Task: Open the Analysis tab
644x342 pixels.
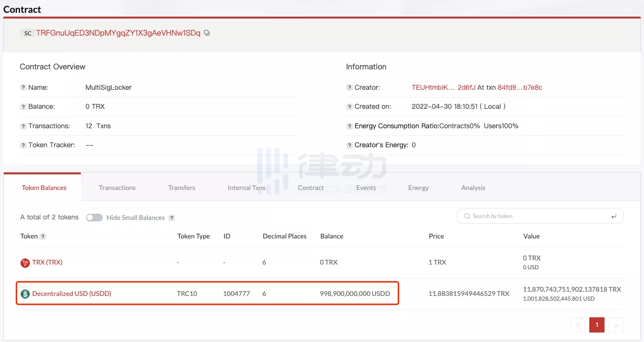Action: click(473, 188)
